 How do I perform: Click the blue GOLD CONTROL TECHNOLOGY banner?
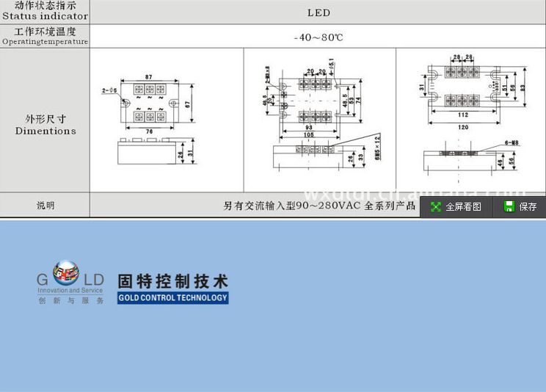pos(173,297)
